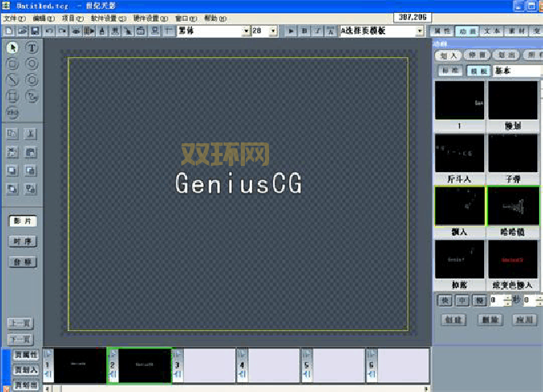Open the 帮助 menu
This screenshot has height=392, width=543.
pos(215,19)
